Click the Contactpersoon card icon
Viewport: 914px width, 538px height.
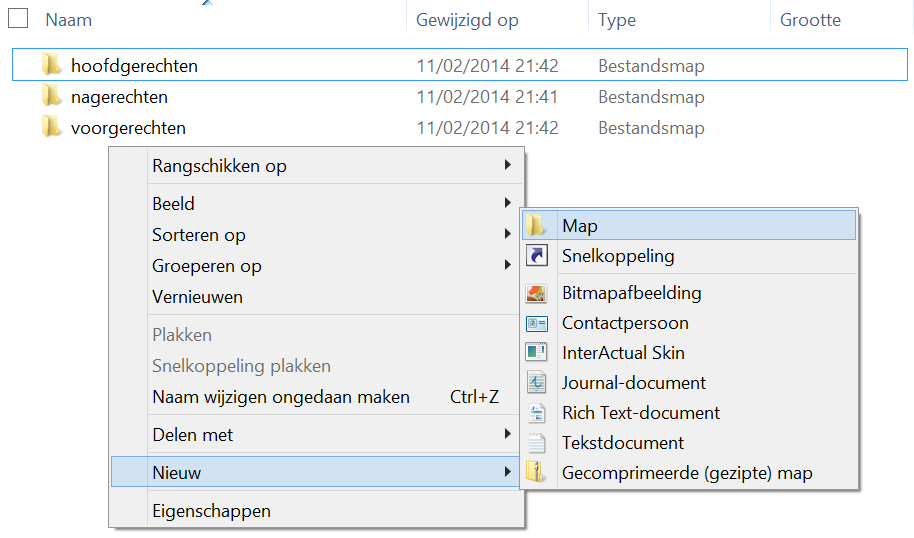point(536,323)
